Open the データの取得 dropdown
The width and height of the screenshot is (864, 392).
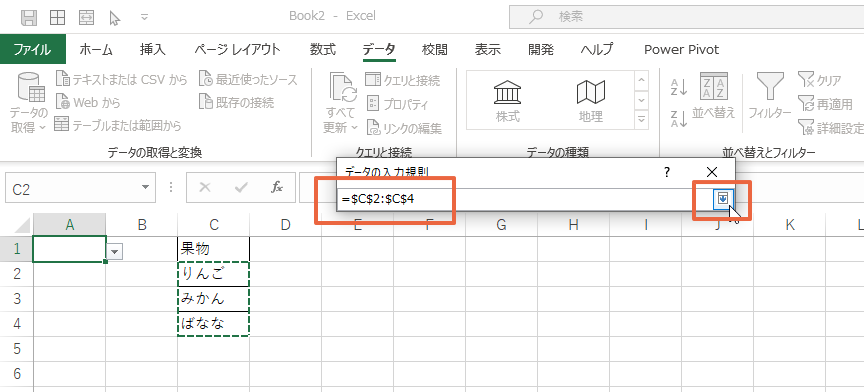(29, 104)
